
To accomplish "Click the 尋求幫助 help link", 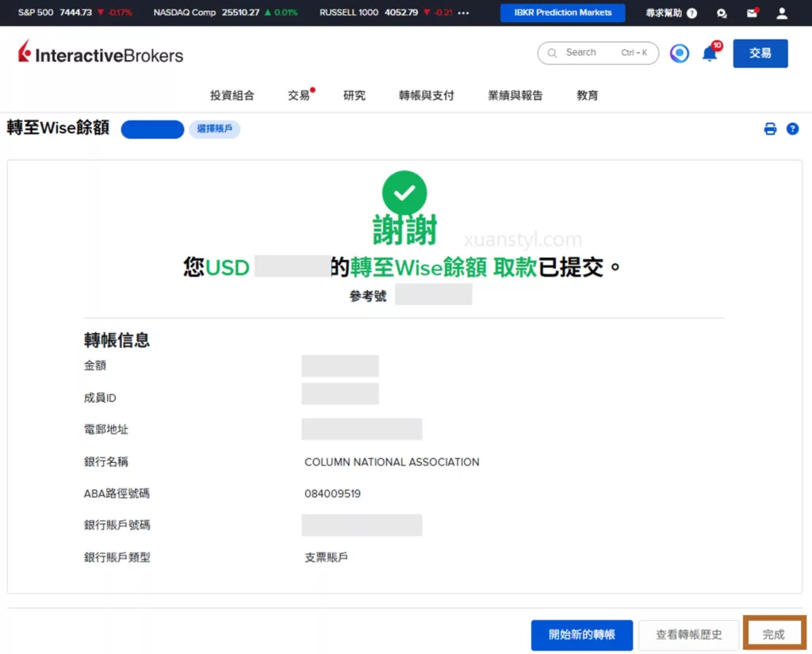I will click(671, 13).
